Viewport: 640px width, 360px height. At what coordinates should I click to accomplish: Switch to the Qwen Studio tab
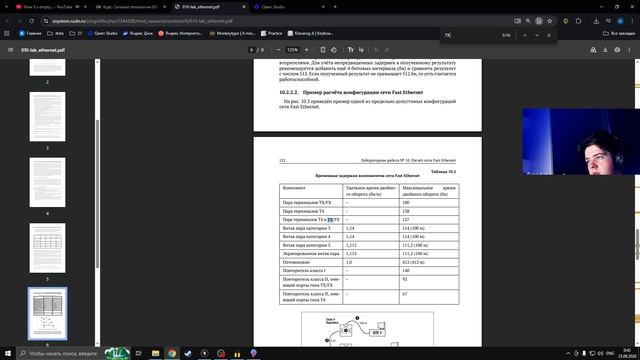289,7
